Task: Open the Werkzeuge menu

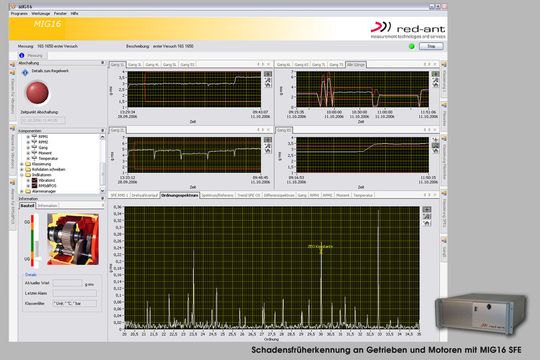Action: [41, 13]
